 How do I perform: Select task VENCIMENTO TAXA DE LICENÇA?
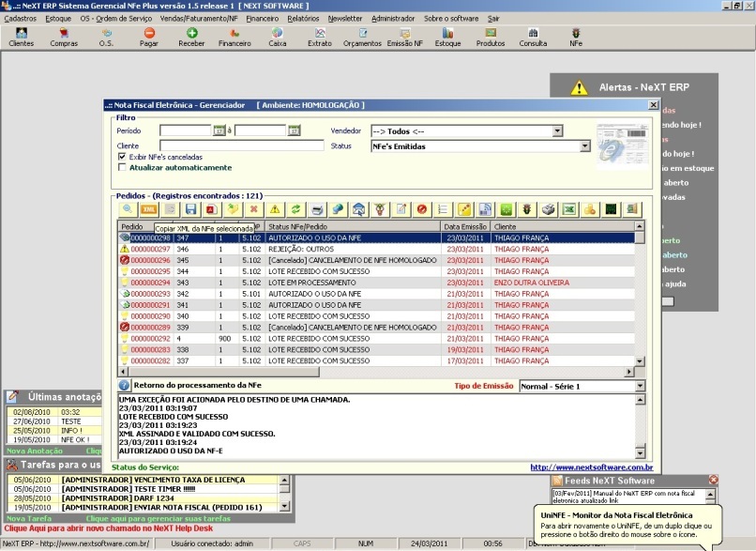point(144,480)
